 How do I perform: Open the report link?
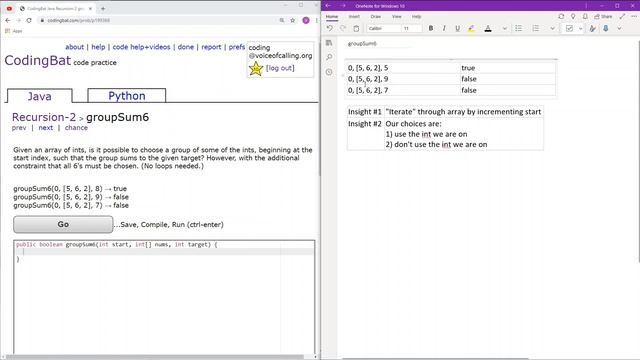click(x=211, y=47)
